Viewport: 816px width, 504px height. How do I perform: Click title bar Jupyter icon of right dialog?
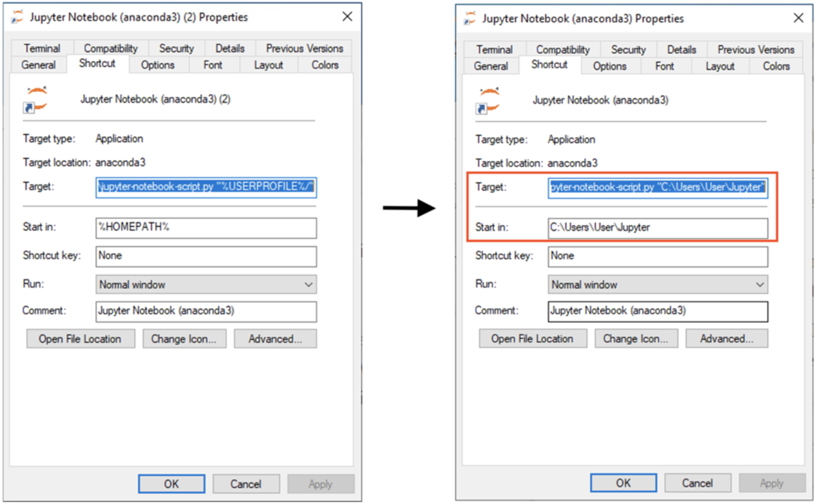coord(470,19)
